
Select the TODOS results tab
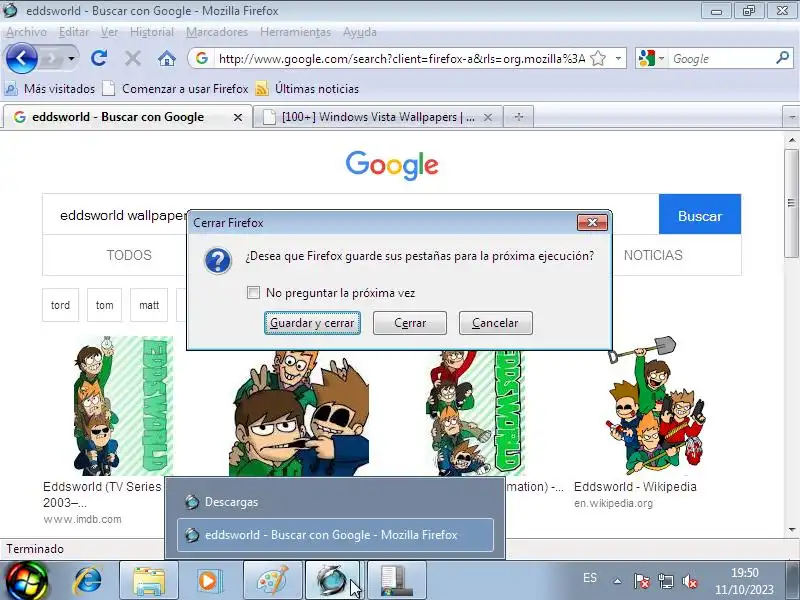click(129, 255)
